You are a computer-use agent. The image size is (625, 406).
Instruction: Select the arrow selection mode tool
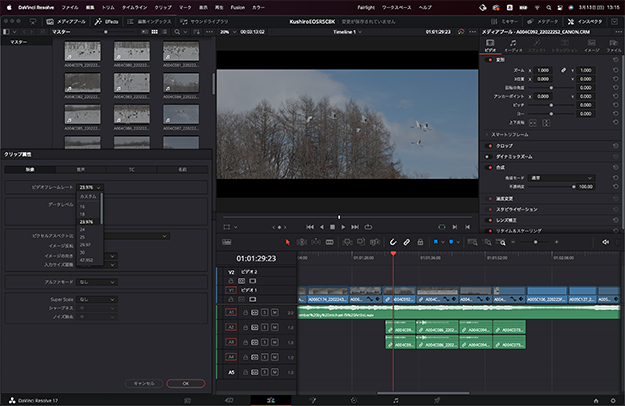tap(287, 242)
